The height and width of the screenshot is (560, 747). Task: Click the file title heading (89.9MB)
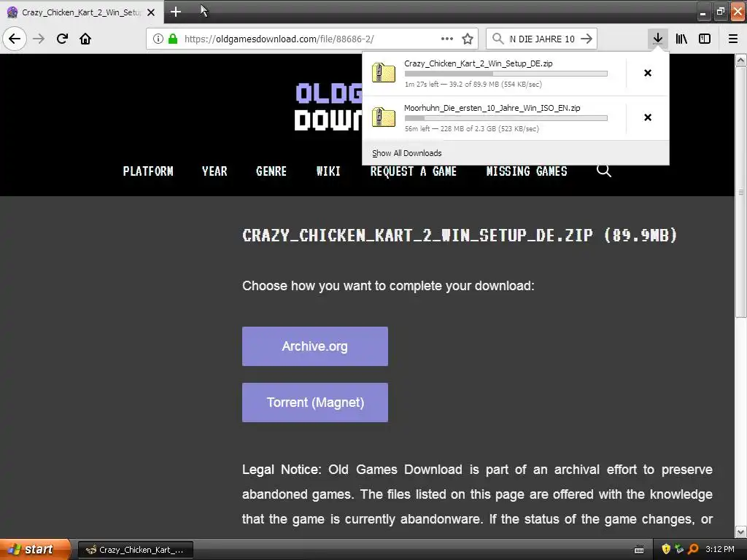(460, 235)
